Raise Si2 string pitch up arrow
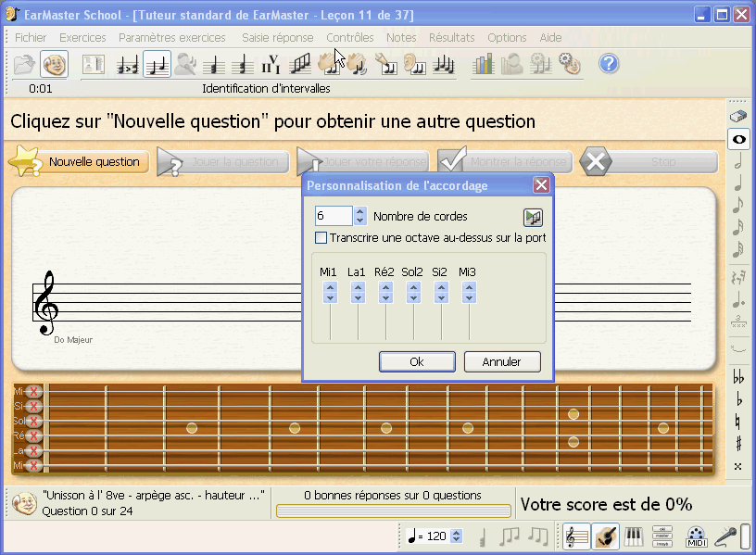The width and height of the screenshot is (756, 555). (x=442, y=288)
